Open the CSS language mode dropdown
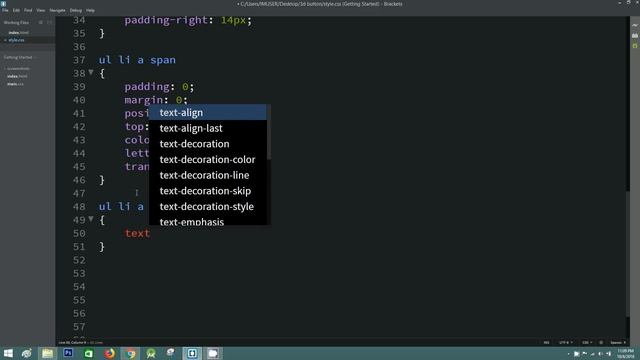The height and width of the screenshot is (360, 640). click(587, 342)
